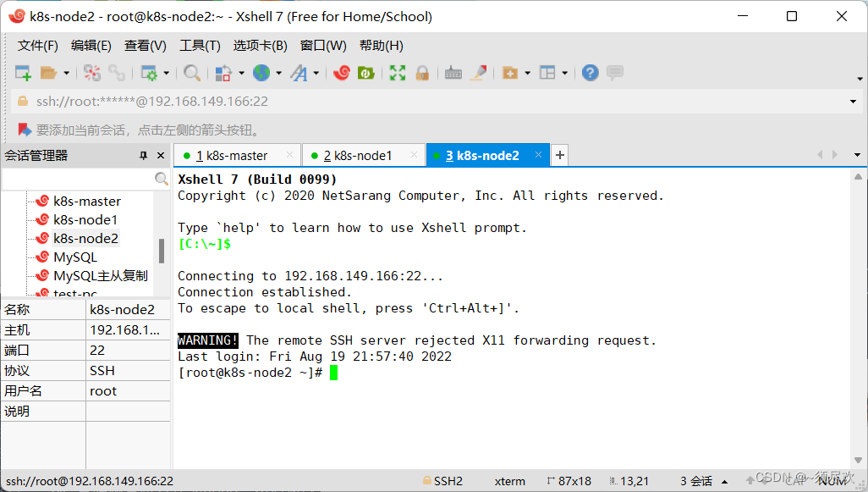This screenshot has height=492, width=868.
Task: Open the 帮助(H) menu
Action: pos(382,46)
